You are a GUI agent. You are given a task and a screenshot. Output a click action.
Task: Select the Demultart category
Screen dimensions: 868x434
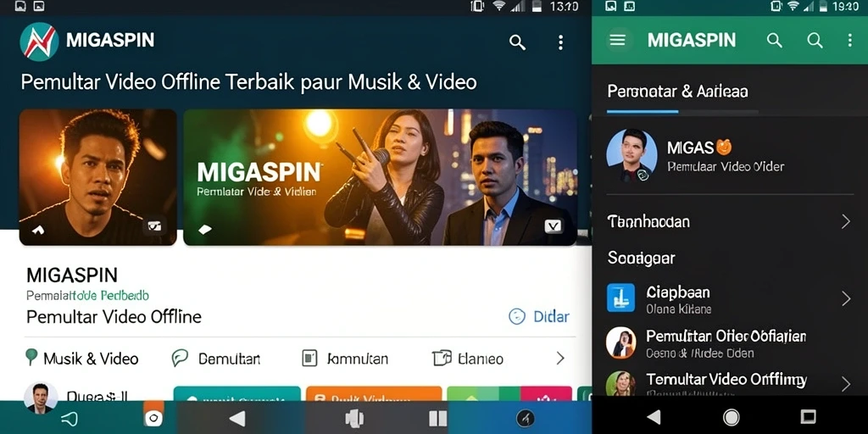[x=216, y=359]
